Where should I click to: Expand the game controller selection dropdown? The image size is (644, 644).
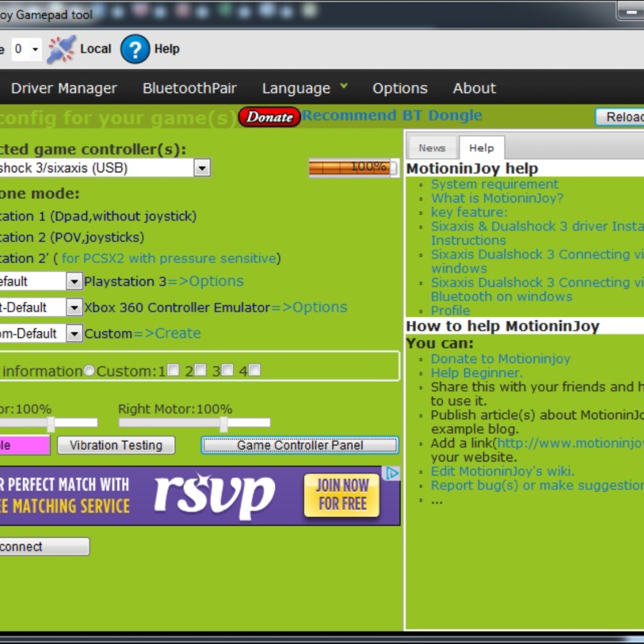click(202, 168)
